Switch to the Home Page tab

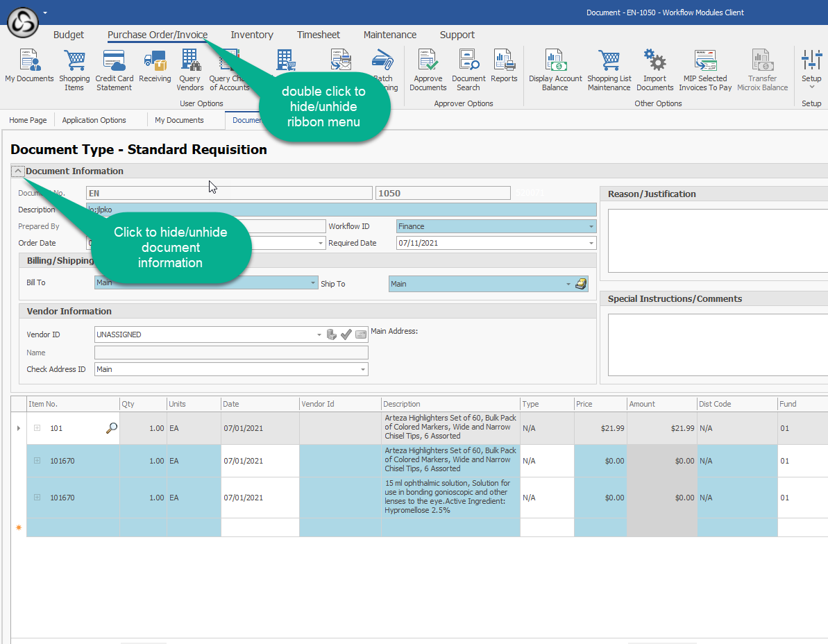(x=28, y=120)
